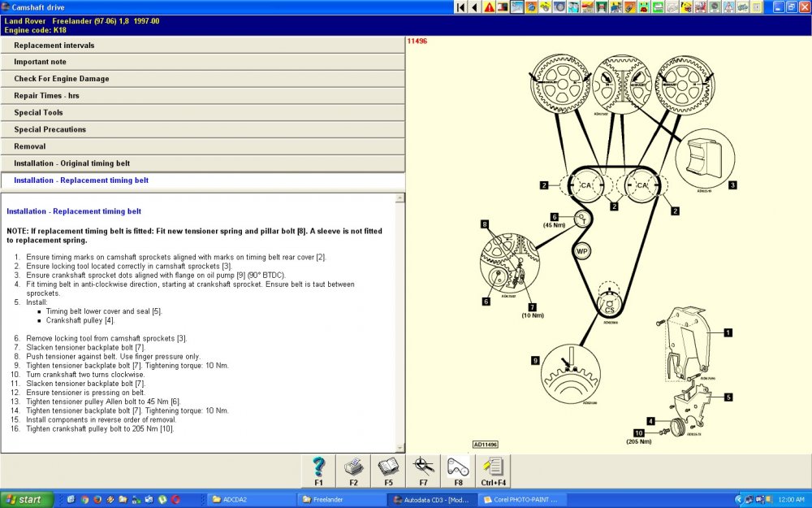Open Replacement intervals section
Image resolution: width=812 pixels, height=508 pixels.
[x=202, y=45]
